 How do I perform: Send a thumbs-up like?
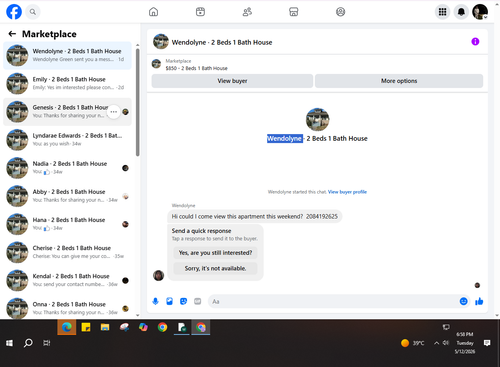click(x=479, y=301)
